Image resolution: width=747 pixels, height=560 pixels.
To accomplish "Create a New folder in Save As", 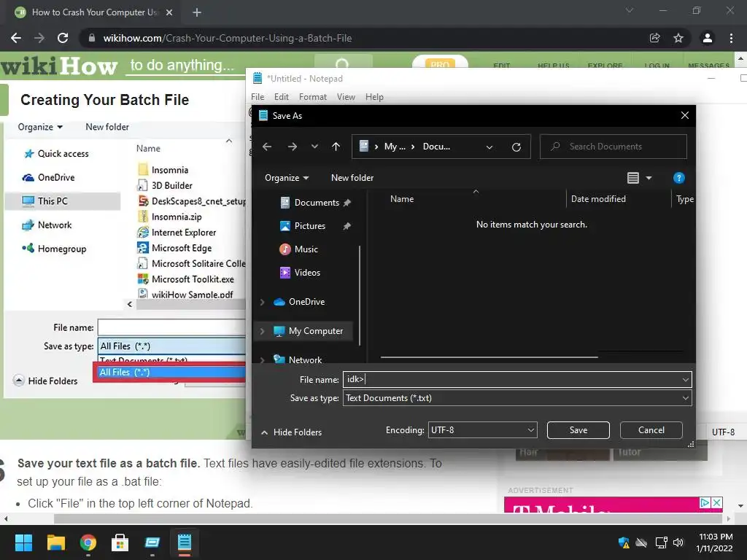I will tap(352, 178).
